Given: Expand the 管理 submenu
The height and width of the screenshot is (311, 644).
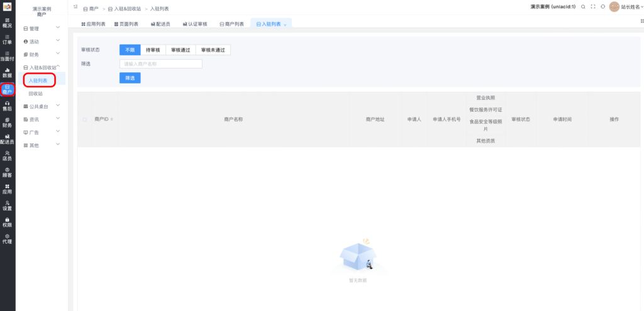Looking at the screenshot, I should coord(42,28).
